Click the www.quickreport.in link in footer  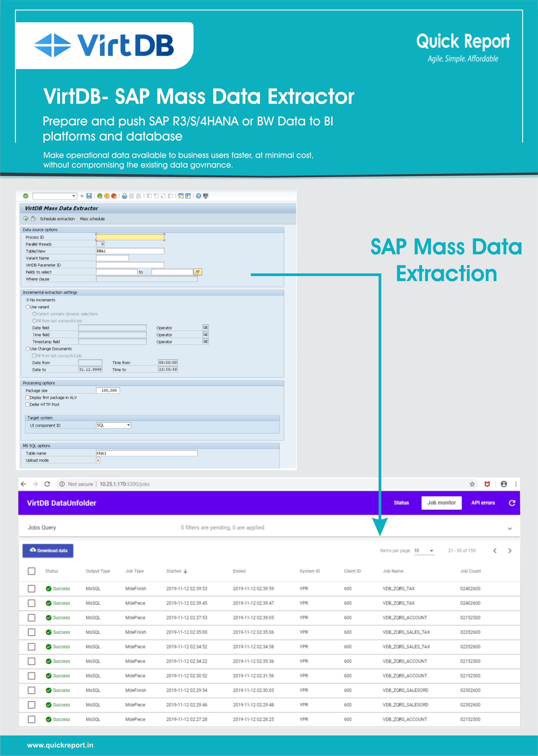click(60, 745)
